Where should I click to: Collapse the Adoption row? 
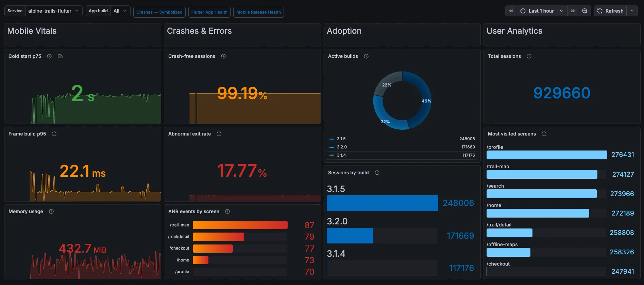point(344,31)
